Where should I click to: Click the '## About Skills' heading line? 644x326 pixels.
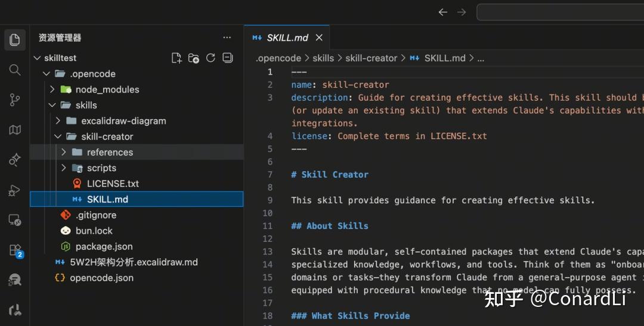[x=330, y=226]
